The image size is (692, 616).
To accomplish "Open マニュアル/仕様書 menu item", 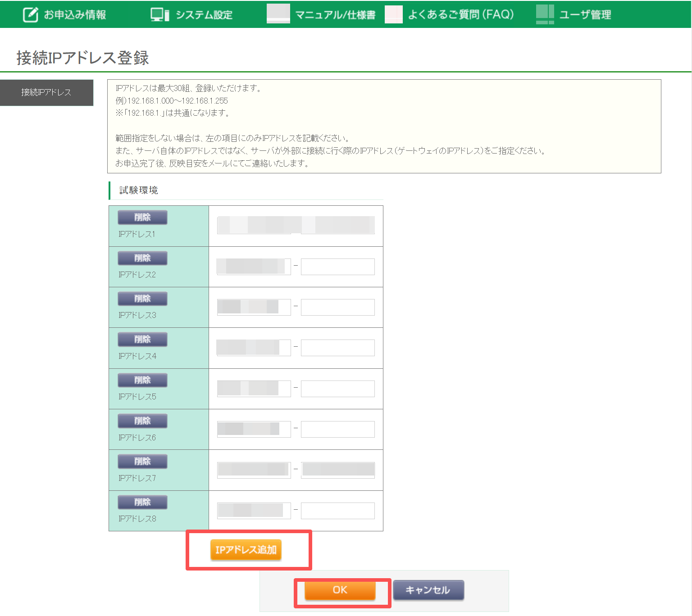I will [x=321, y=14].
